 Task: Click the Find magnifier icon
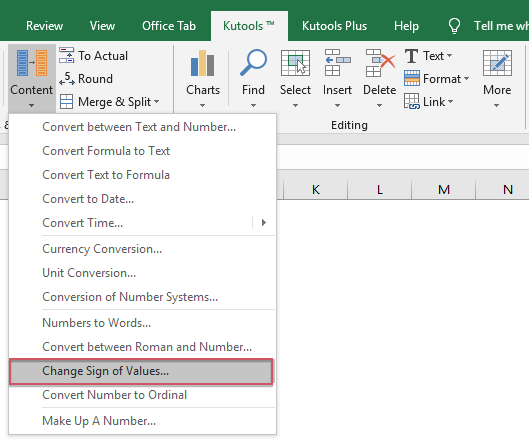click(x=253, y=63)
